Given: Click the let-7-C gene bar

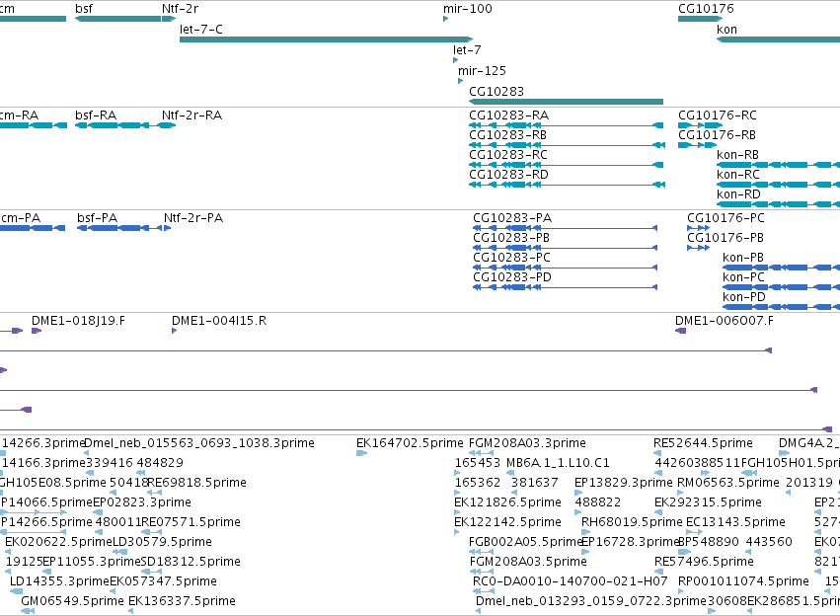Looking at the screenshot, I should (x=326, y=39).
